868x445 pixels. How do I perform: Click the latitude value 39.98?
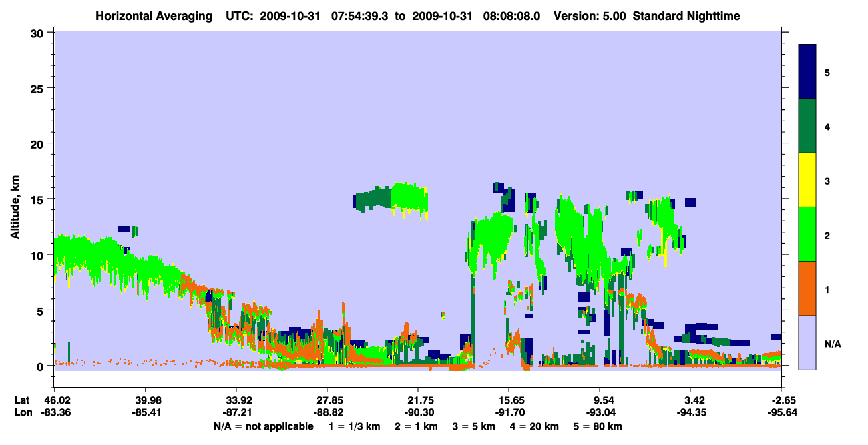click(145, 400)
